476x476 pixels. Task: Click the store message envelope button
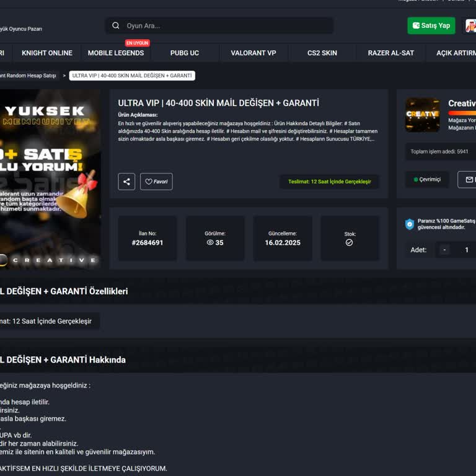pyautogui.click(x=467, y=180)
